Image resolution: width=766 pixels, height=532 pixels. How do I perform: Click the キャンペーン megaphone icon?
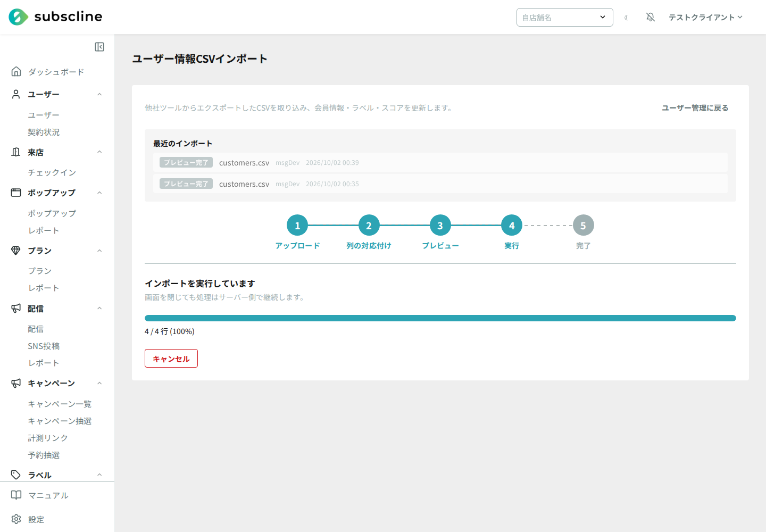16,383
